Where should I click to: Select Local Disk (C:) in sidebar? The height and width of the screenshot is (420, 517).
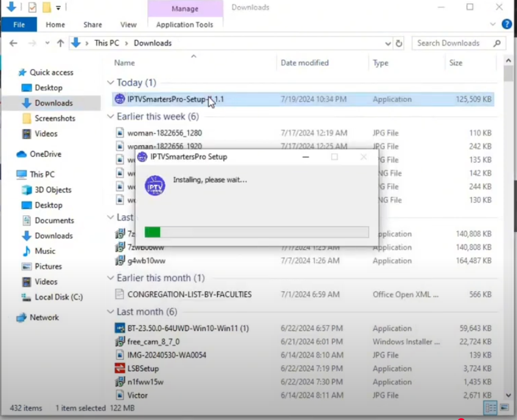(x=58, y=297)
